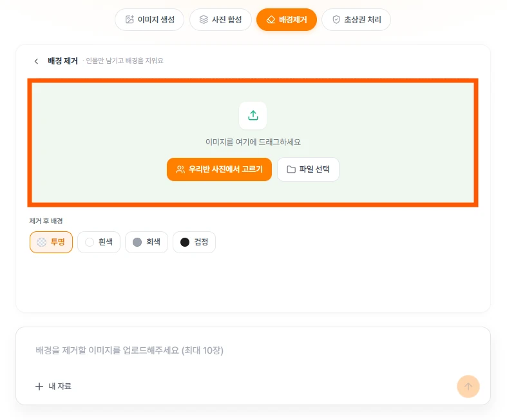Click the eraser icon on 배경제거 tab
The width and height of the screenshot is (507, 420).
click(x=271, y=20)
